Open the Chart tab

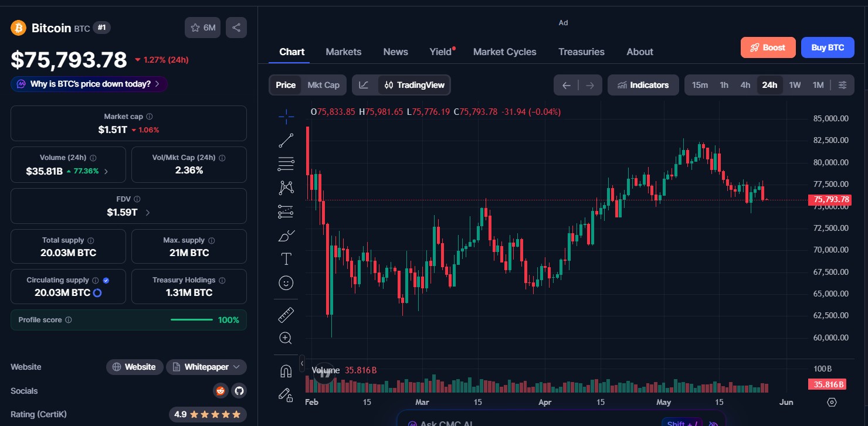click(x=291, y=52)
